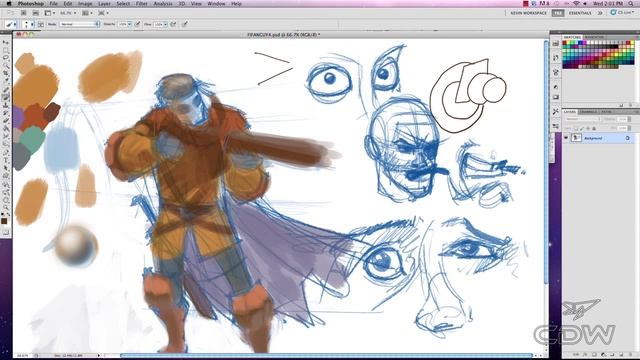The image size is (640, 360).
Task: Open the Flow slider dropdown
Action: click(x=165, y=24)
